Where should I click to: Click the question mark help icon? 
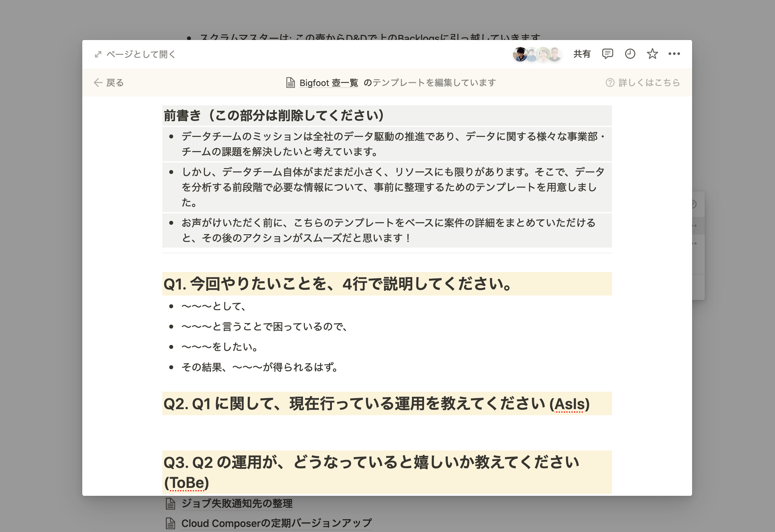coord(610,83)
